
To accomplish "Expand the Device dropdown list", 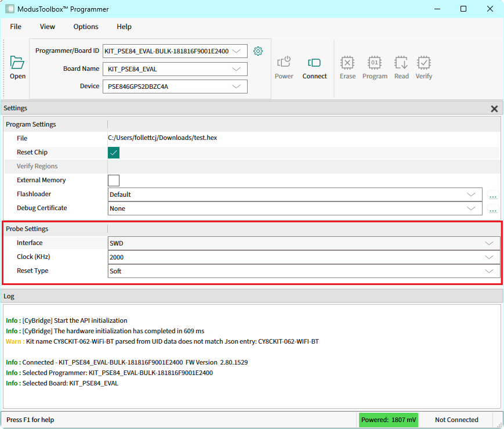I will click(x=236, y=87).
